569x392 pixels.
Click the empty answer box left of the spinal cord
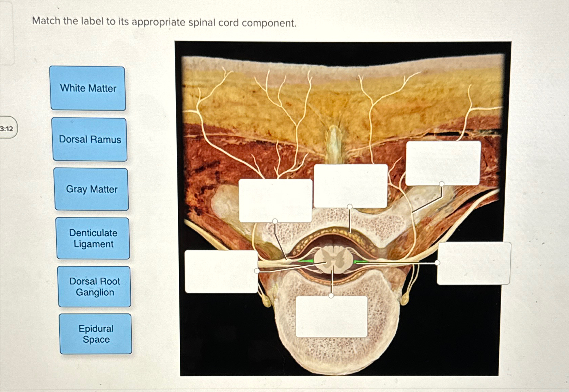tap(222, 272)
